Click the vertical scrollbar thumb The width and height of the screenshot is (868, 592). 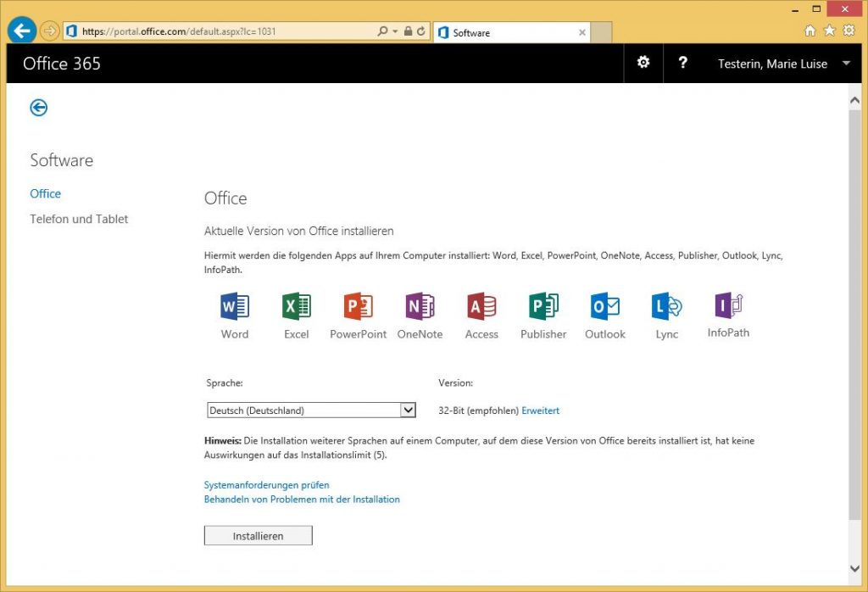[x=854, y=315]
